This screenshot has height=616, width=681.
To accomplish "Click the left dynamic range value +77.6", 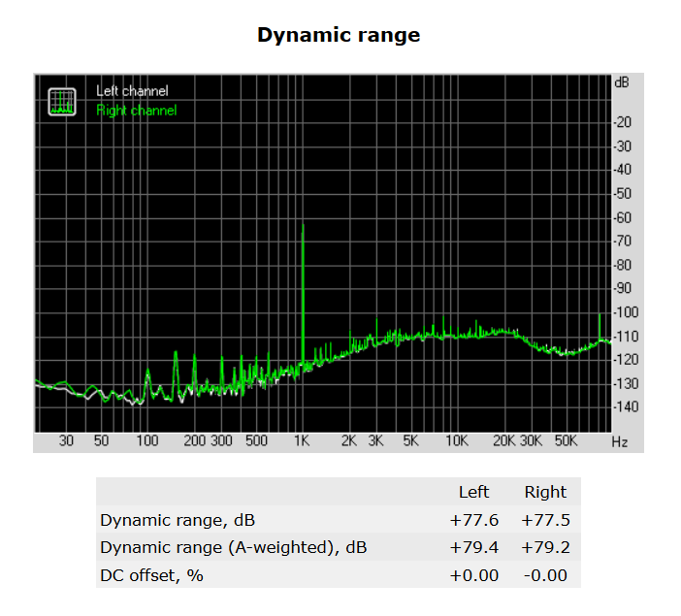I will pos(473,520).
